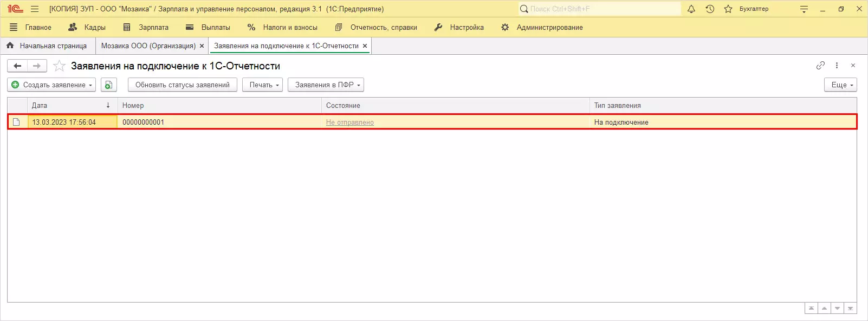This screenshot has height=321, width=868.
Task: Open the Администрирование section
Action: pyautogui.click(x=542, y=27)
